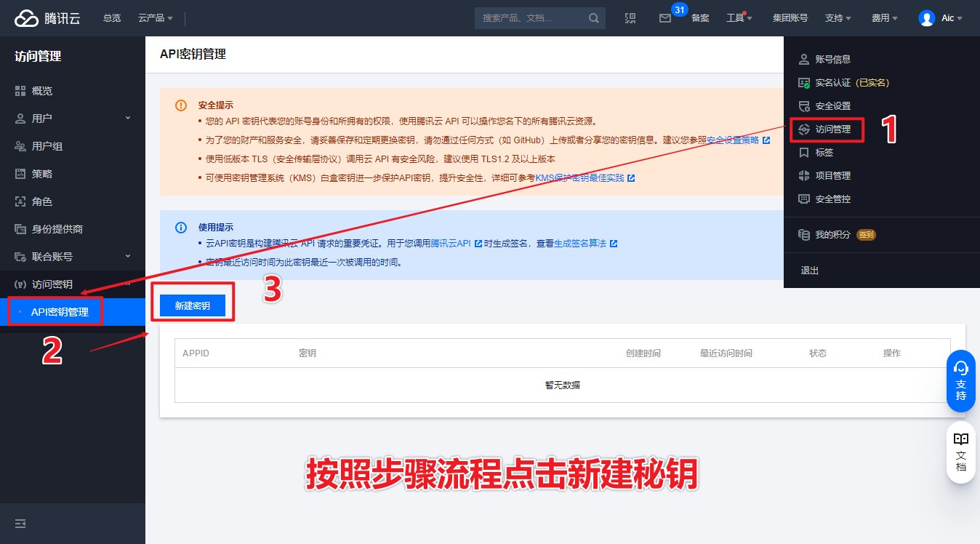Click the user avatar icon
Viewport: 980px width, 544px height.
[x=926, y=18]
